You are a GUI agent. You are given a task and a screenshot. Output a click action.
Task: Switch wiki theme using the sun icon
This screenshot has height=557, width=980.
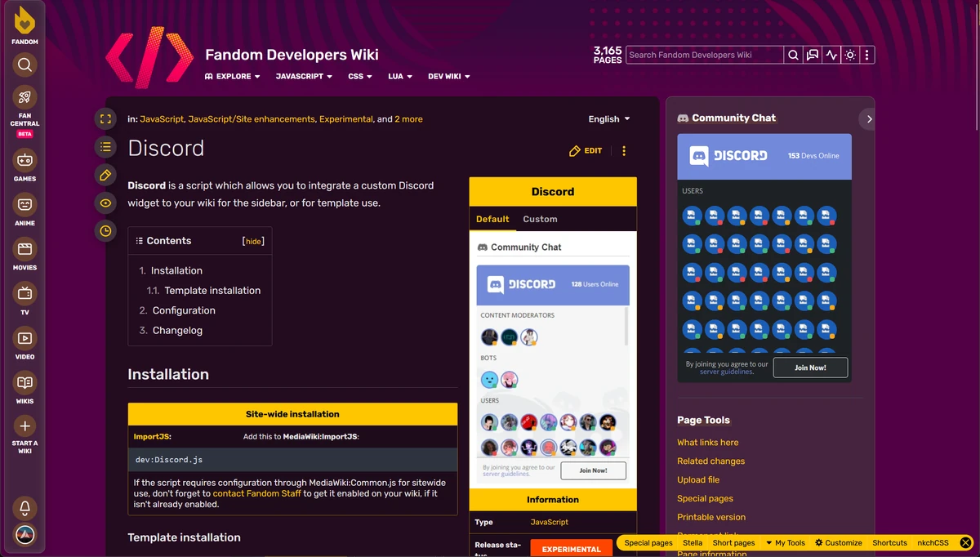(849, 55)
